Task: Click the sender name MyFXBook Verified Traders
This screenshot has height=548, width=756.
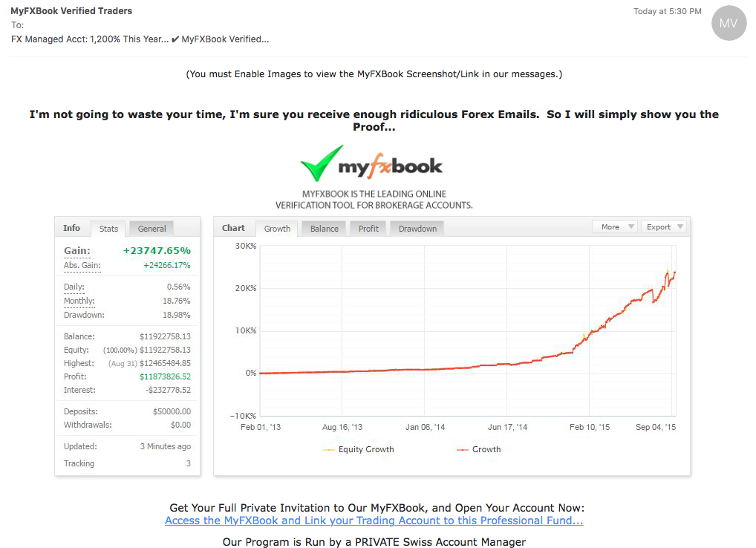Action: click(71, 10)
